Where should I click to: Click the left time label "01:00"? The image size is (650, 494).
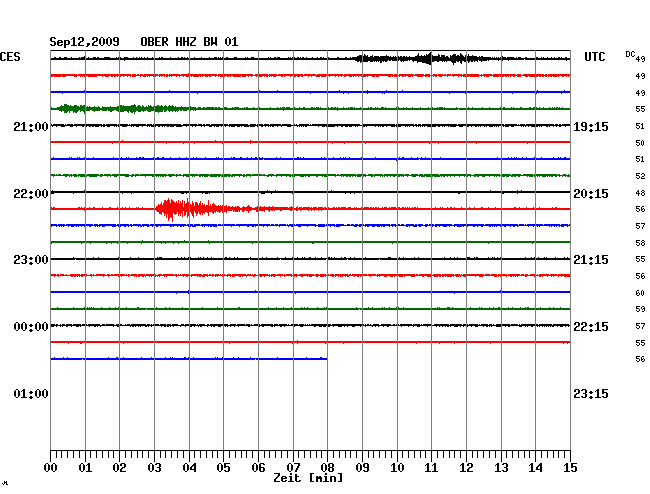31,394
